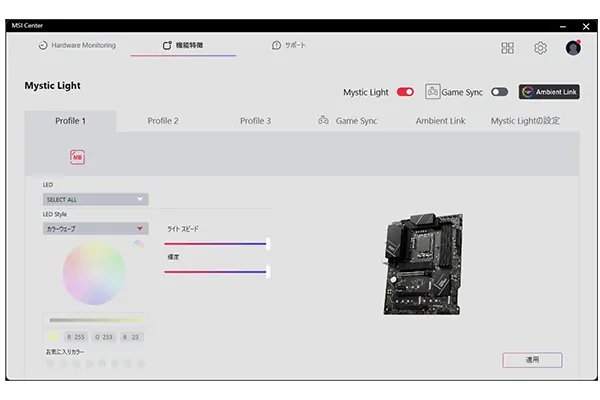Viewport: 600px width, 400px height.
Task: Toggle the Mystic Light switch off
Action: point(405,92)
